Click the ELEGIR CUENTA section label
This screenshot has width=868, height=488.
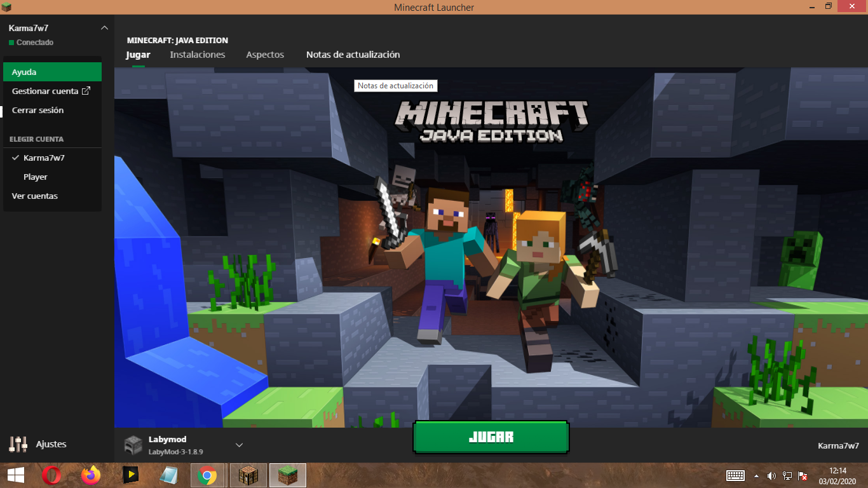[36, 139]
